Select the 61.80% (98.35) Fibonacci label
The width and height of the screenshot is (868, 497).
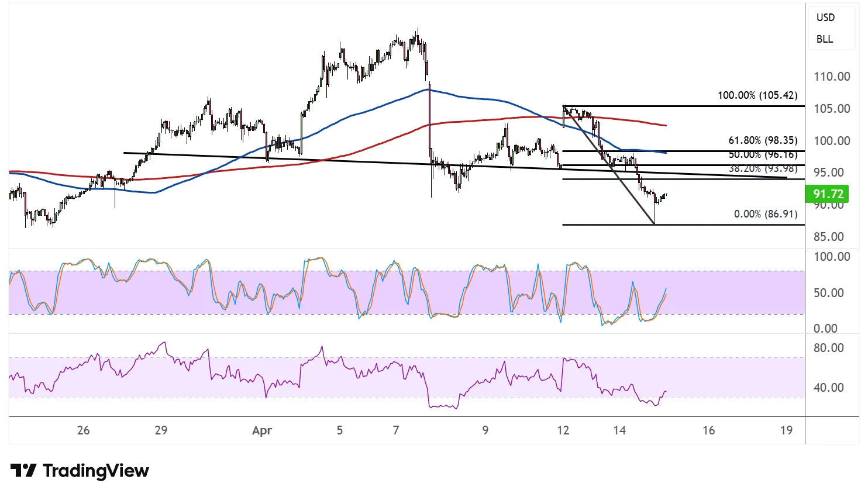(763, 140)
